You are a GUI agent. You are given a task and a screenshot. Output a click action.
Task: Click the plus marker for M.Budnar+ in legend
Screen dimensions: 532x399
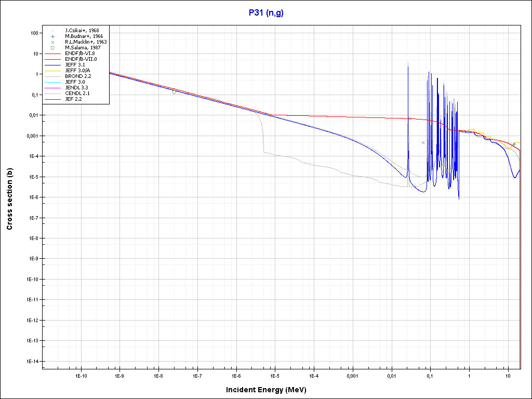[x=52, y=36]
